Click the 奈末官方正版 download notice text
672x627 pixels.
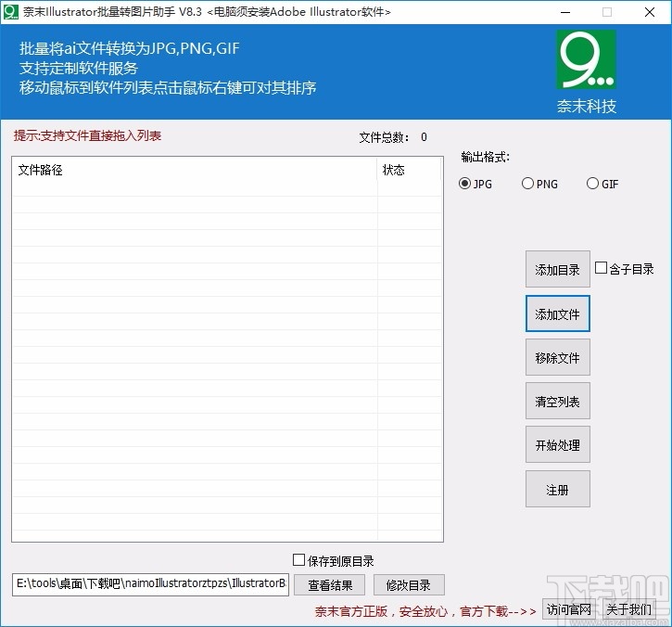tap(425, 611)
